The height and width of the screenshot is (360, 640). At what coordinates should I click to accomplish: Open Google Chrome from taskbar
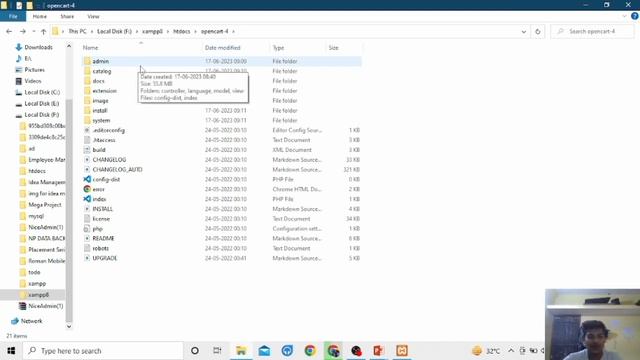click(310, 351)
